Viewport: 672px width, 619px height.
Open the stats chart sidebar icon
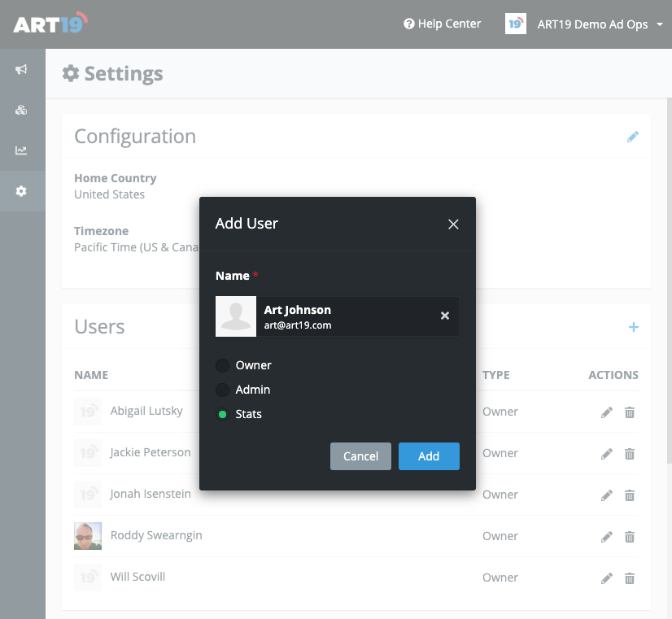pyautogui.click(x=21, y=150)
